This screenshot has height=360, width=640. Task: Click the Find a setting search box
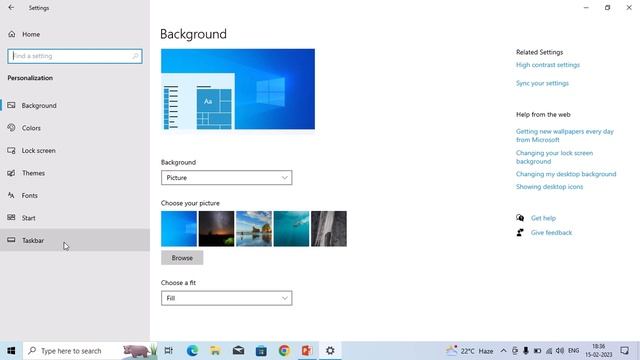[x=75, y=56]
